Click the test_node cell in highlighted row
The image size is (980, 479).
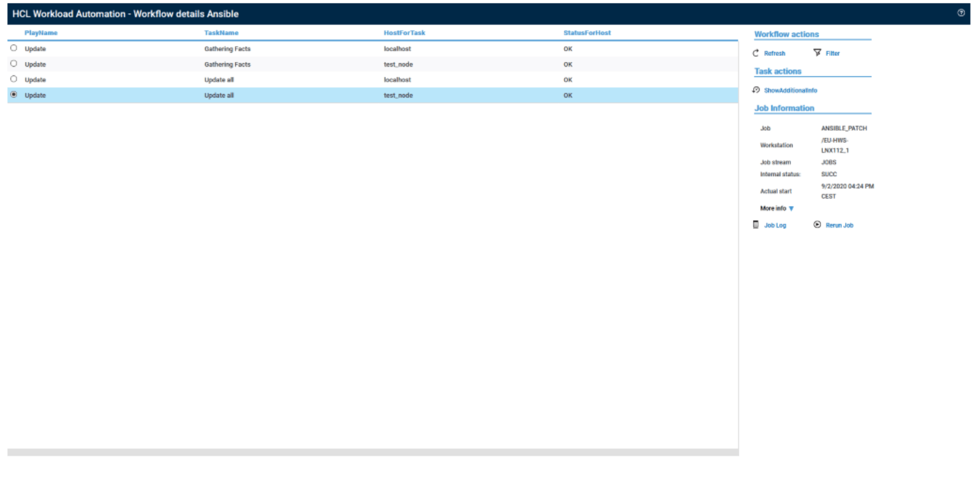coord(398,95)
